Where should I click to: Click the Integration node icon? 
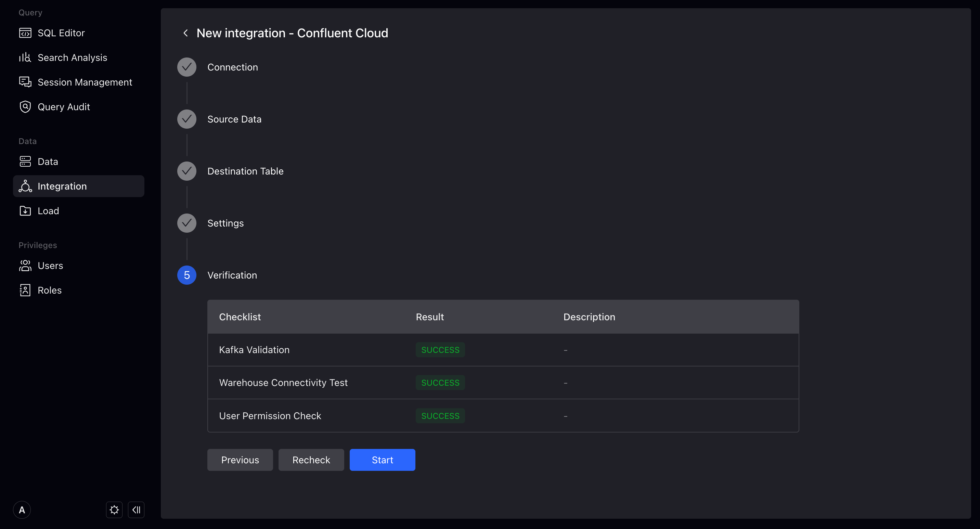point(25,186)
